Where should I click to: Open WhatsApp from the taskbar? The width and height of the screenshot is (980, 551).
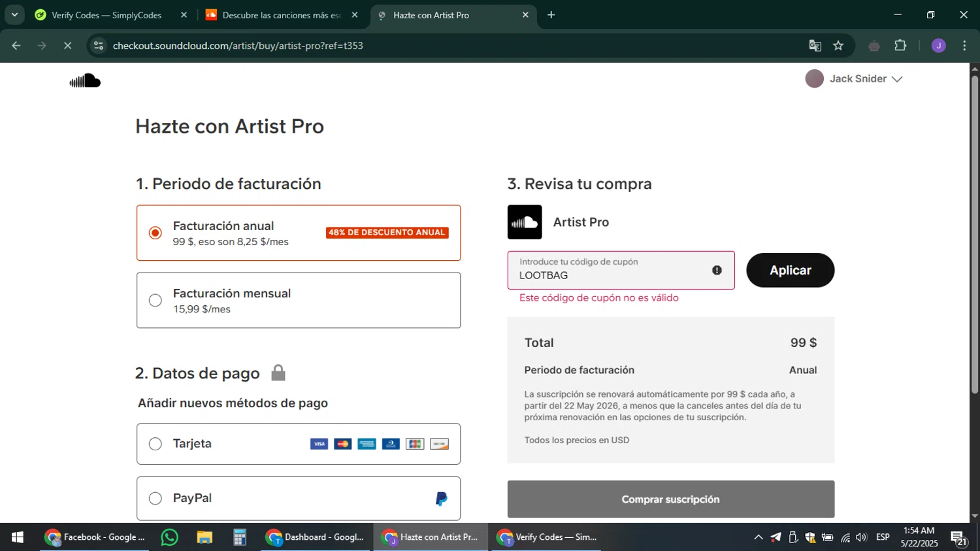[170, 537]
